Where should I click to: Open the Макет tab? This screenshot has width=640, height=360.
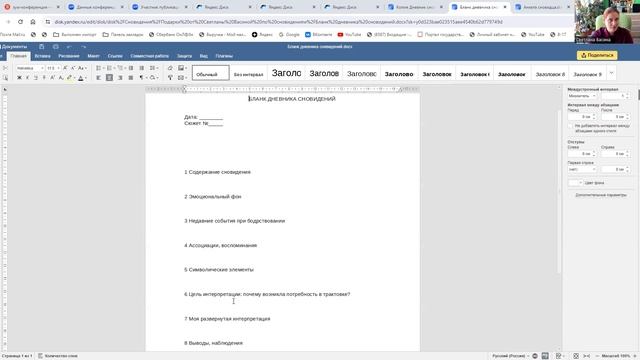tap(93, 56)
